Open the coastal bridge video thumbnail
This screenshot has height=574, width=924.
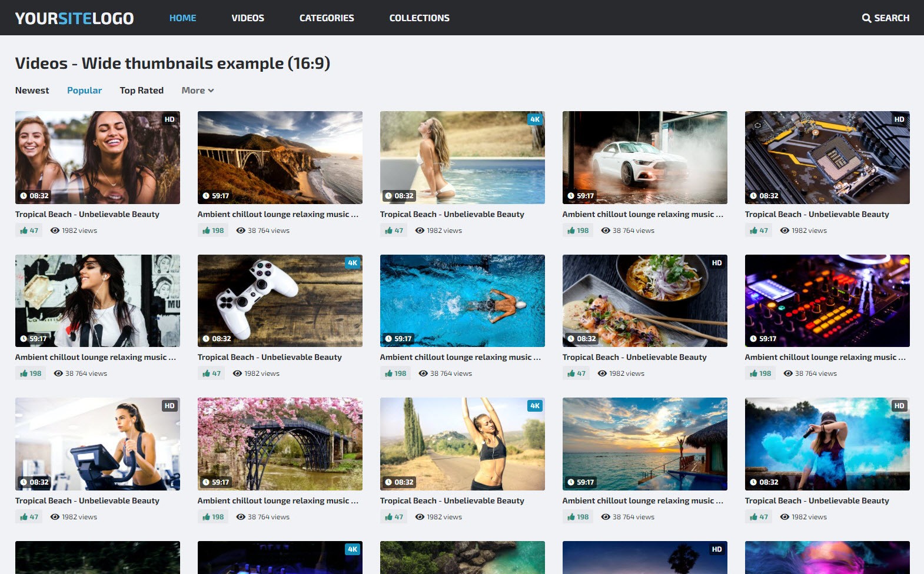click(280, 158)
